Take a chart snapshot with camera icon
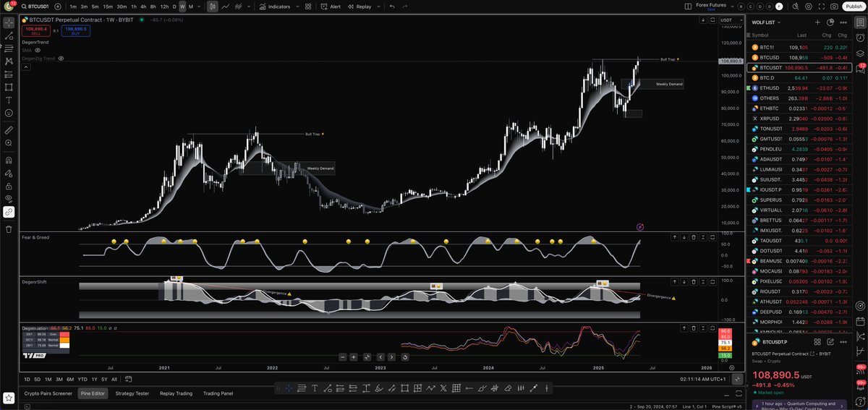This screenshot has width=868, height=410. (835, 6)
